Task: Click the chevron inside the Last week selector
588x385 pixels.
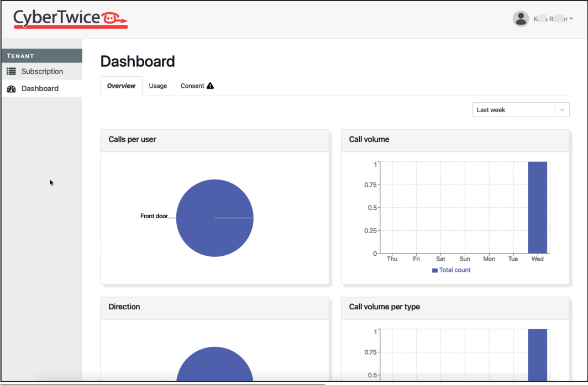Action: click(x=562, y=109)
